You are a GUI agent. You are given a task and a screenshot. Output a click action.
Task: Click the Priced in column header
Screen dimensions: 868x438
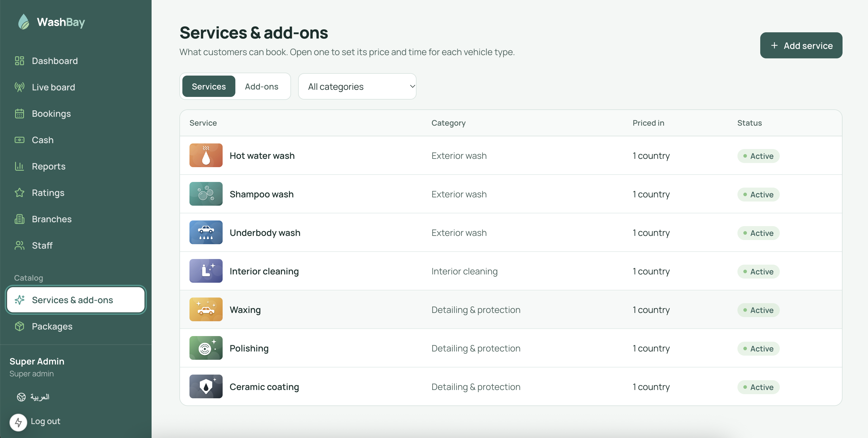[648, 123]
